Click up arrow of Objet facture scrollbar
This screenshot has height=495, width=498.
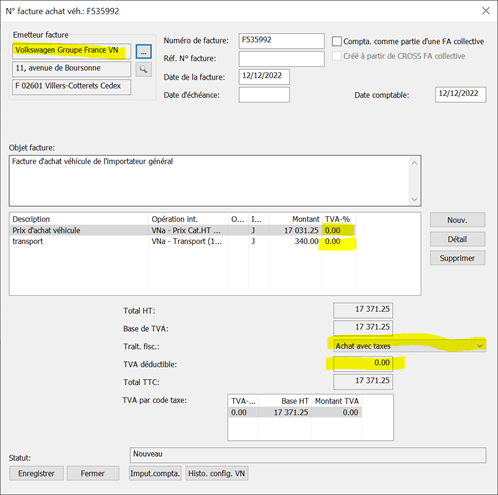click(414, 163)
